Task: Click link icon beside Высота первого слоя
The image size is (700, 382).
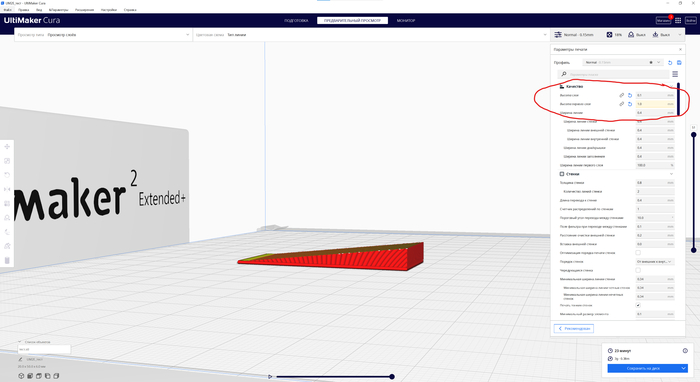Action: [621, 104]
